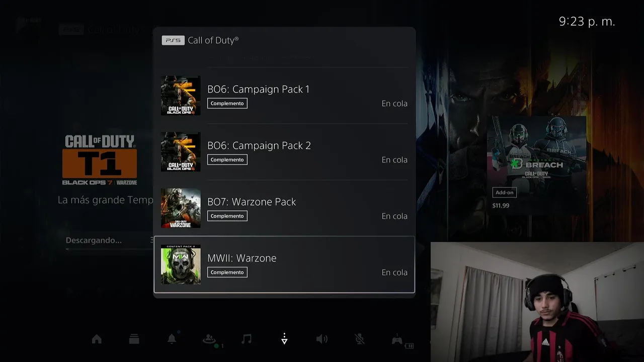The image size is (644, 362).
Task: Open the Music note icon
Action: point(247,339)
